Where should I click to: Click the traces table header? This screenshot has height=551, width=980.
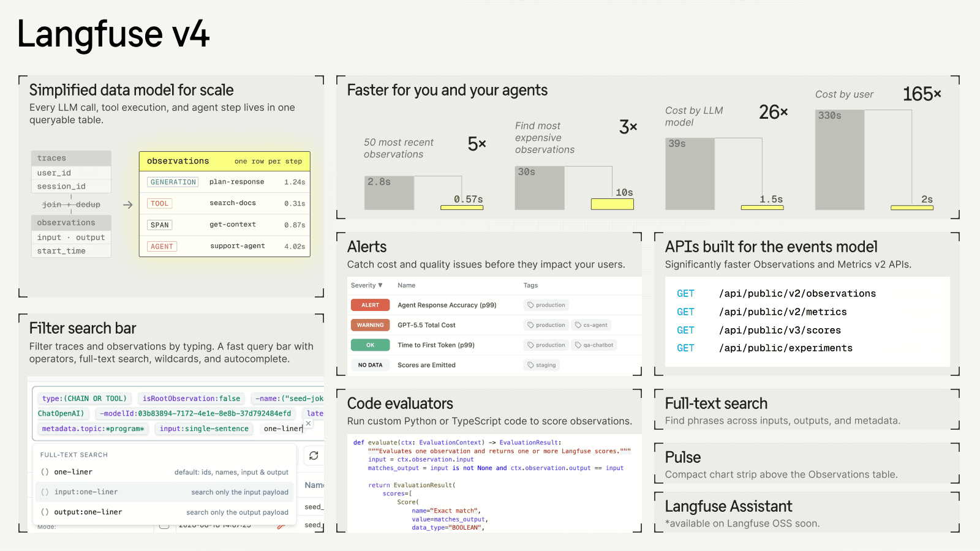(71, 158)
